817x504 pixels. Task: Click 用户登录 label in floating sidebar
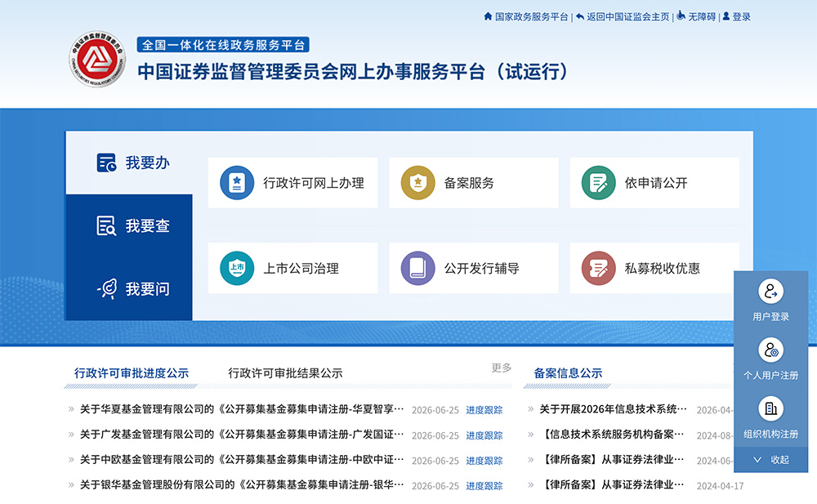(x=770, y=317)
